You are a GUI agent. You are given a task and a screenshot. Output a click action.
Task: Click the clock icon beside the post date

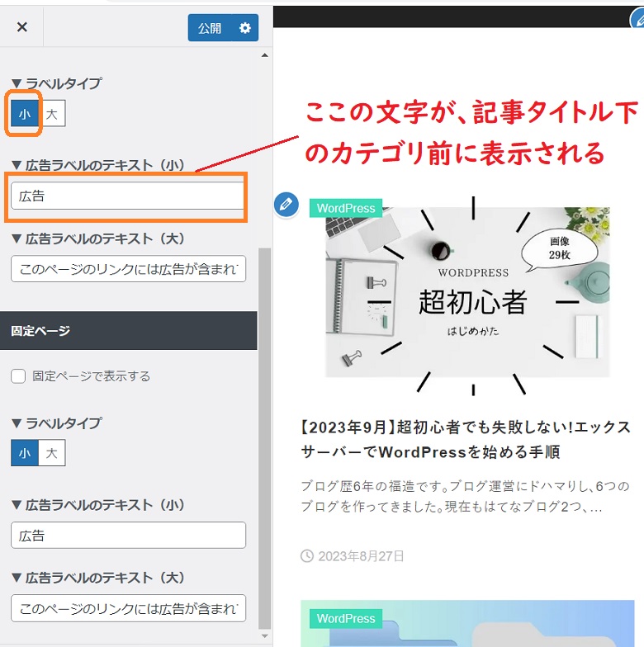coord(307,556)
